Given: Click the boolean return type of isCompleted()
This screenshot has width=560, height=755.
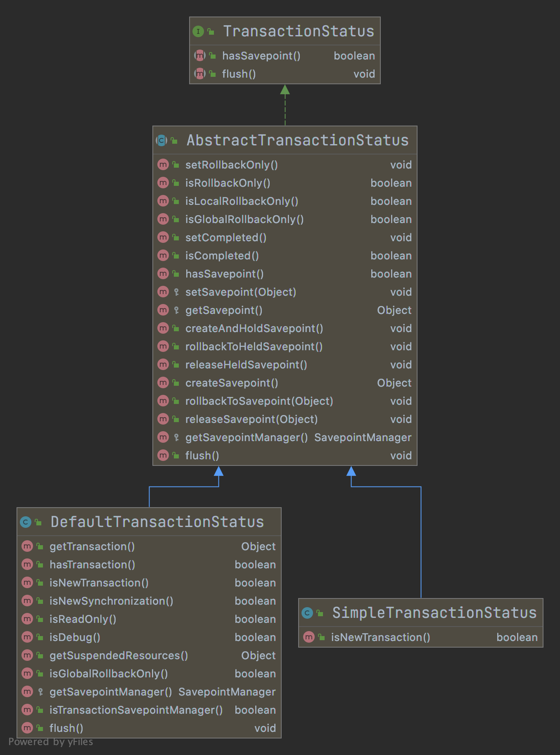Looking at the screenshot, I should [391, 256].
